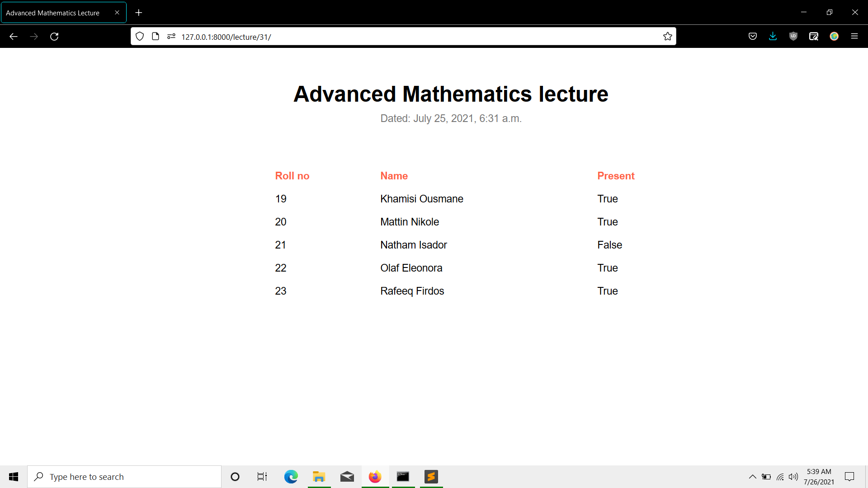Click the site permissions icon
Screen dimensions: 868x488
[x=171, y=37]
